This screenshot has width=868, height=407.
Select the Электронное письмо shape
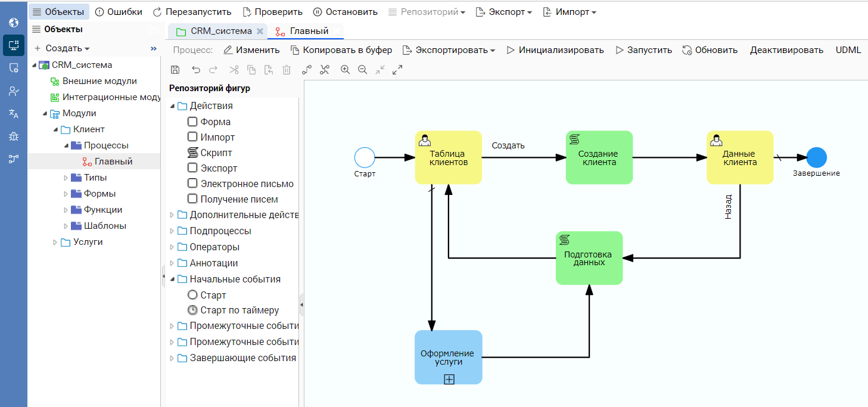pyautogui.click(x=246, y=184)
